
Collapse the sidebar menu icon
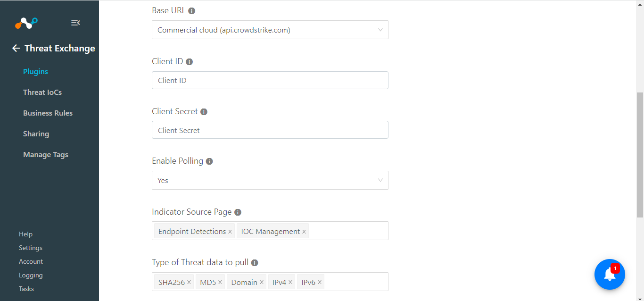tap(75, 23)
